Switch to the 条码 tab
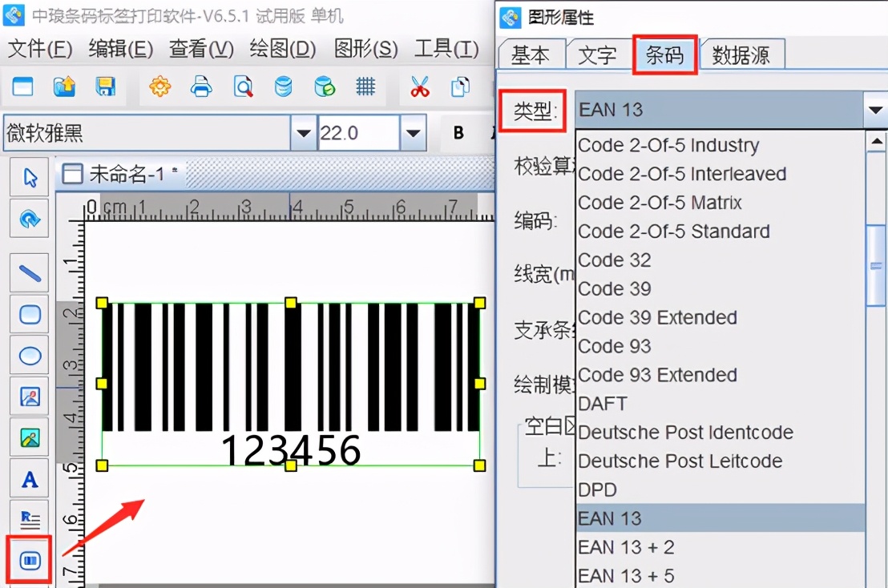Image resolution: width=888 pixels, height=588 pixels. click(664, 54)
